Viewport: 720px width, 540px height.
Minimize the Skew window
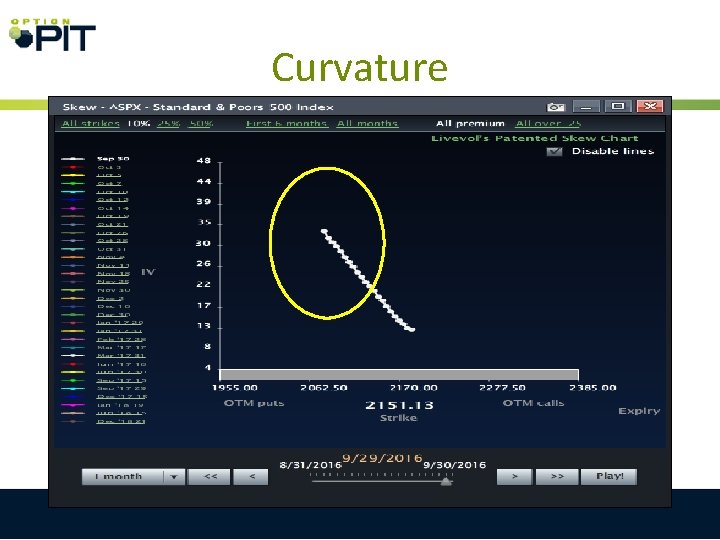tap(586, 107)
